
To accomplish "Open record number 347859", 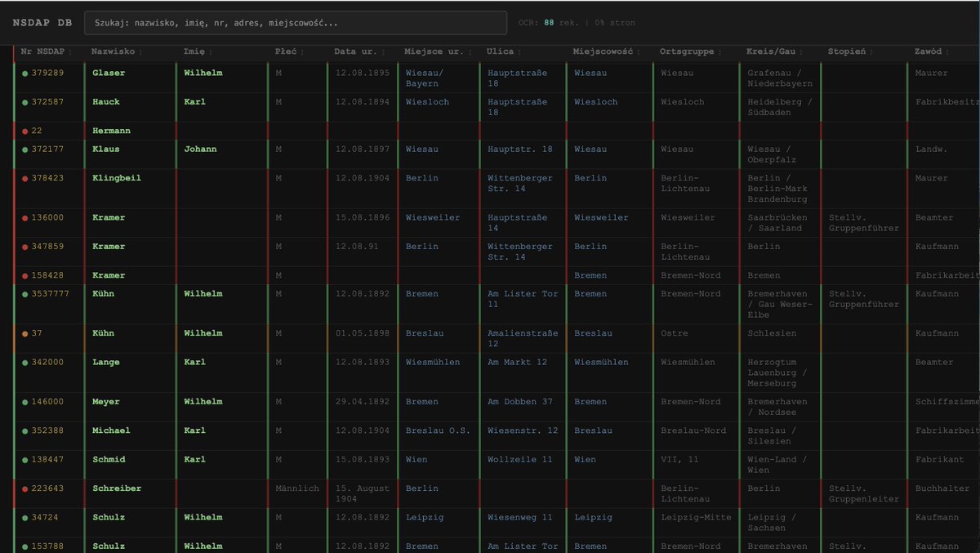I will click(47, 247).
